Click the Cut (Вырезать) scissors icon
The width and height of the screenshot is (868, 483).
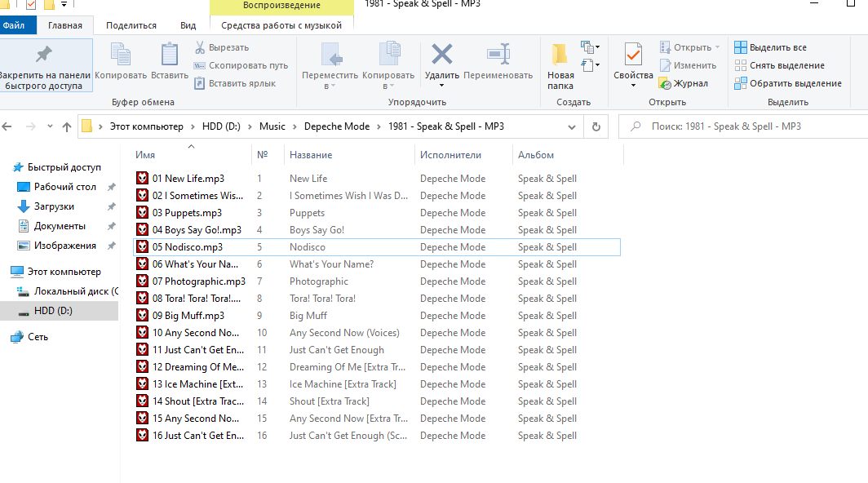pos(200,47)
